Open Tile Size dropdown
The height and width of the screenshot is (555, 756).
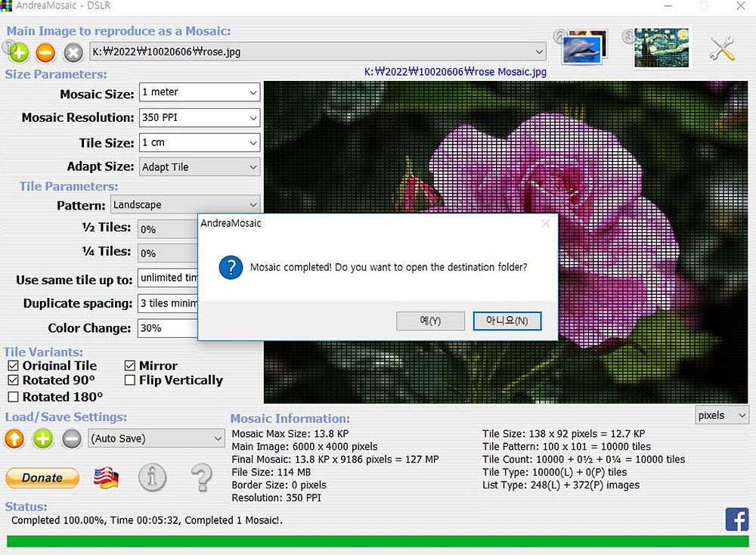[200, 143]
